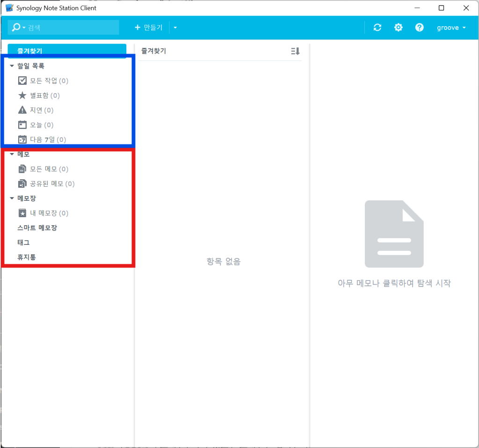Collapse the 메모 section arrow
This screenshot has width=479, height=448.
[12, 154]
